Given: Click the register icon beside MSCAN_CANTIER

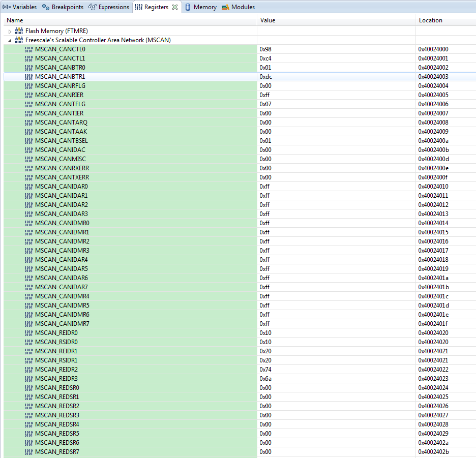Looking at the screenshot, I should click(x=28, y=113).
